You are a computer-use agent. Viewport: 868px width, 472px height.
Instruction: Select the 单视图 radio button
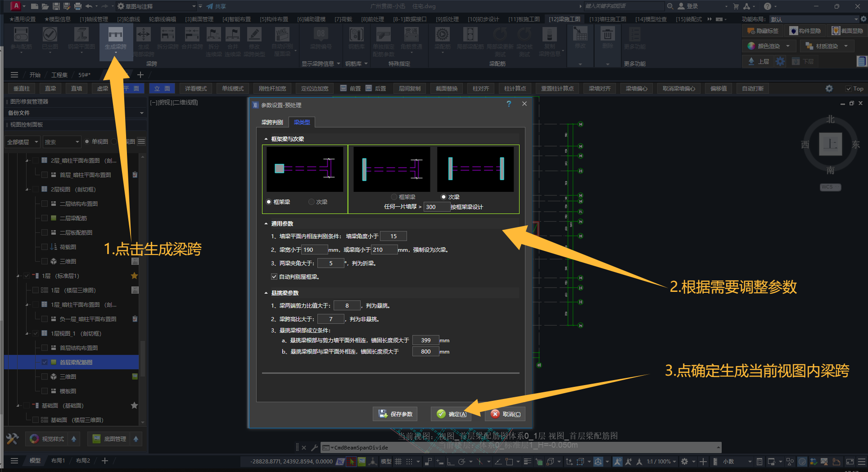click(87, 141)
